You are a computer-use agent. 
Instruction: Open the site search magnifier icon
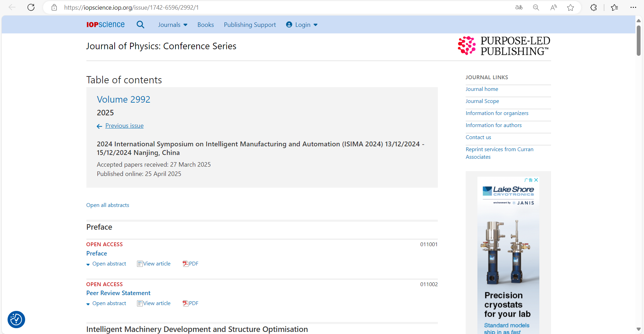pos(140,24)
